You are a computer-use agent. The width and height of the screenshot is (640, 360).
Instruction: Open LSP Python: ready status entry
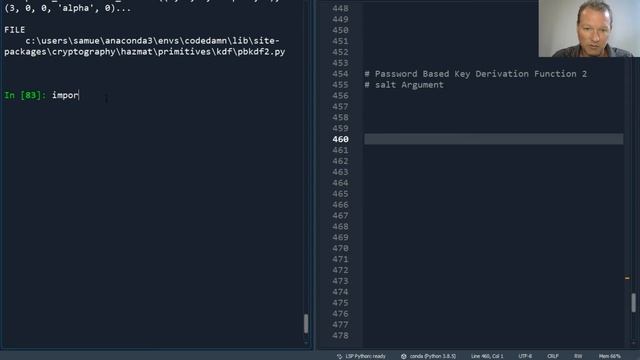tap(362, 356)
